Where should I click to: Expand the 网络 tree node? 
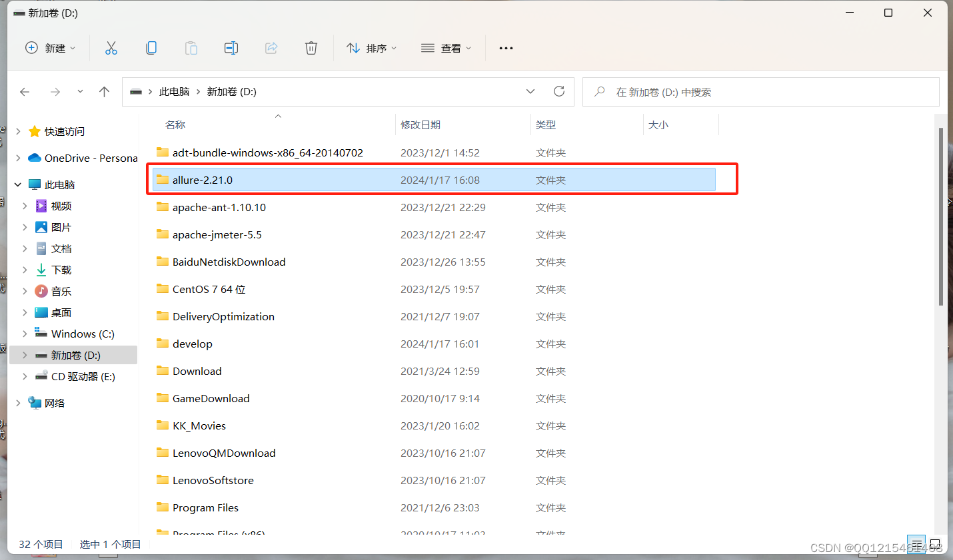coord(18,403)
